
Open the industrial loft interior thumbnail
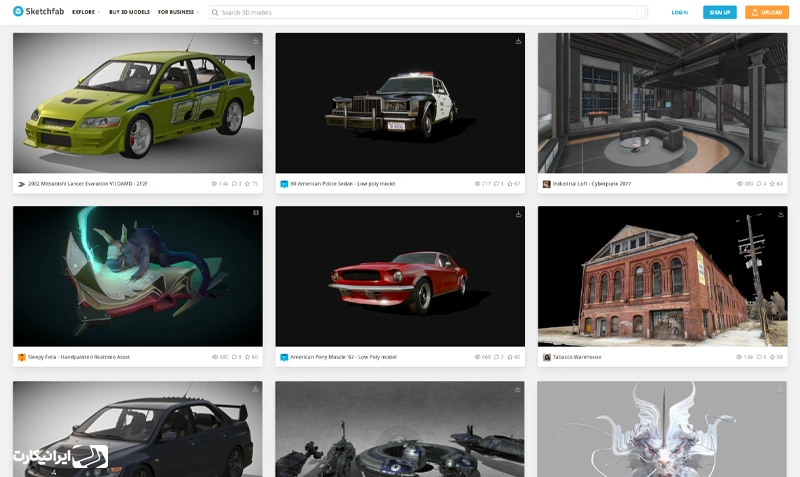click(x=663, y=103)
